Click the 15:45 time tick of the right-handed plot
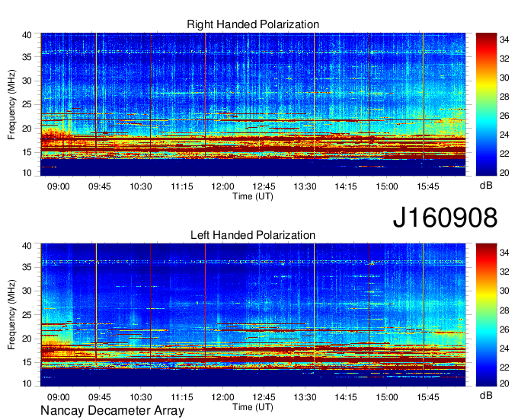Image resolution: width=518 pixels, height=420 pixels. (x=428, y=186)
